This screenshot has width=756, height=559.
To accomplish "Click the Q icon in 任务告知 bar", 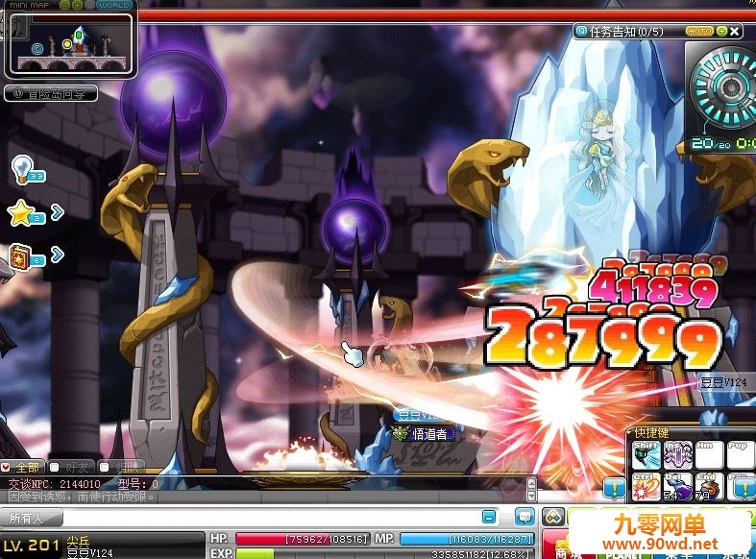I will pos(582,32).
